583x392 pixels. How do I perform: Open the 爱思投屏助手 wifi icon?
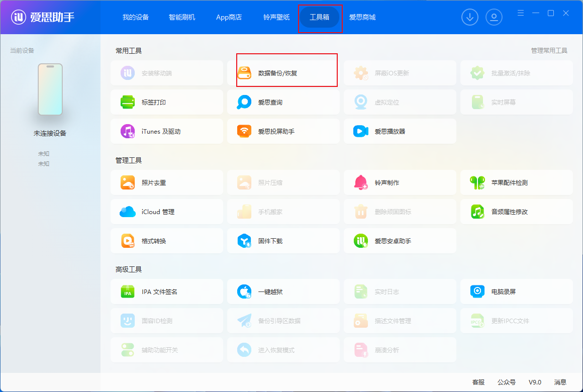click(244, 131)
